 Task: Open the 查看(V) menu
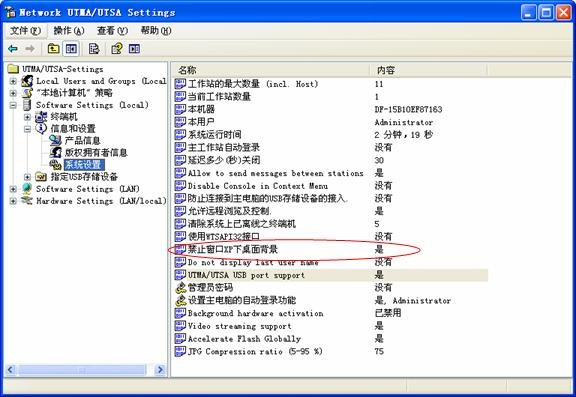coord(112,30)
